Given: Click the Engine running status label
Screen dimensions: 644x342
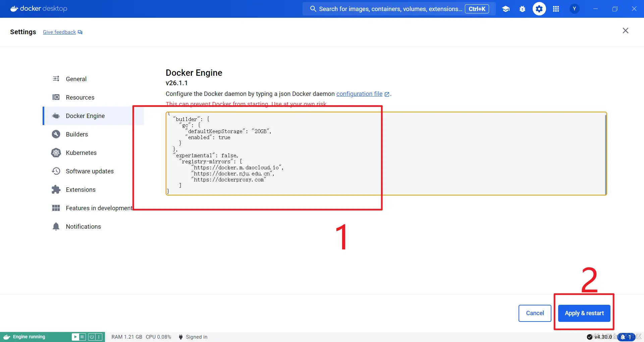Looking at the screenshot, I should point(29,337).
